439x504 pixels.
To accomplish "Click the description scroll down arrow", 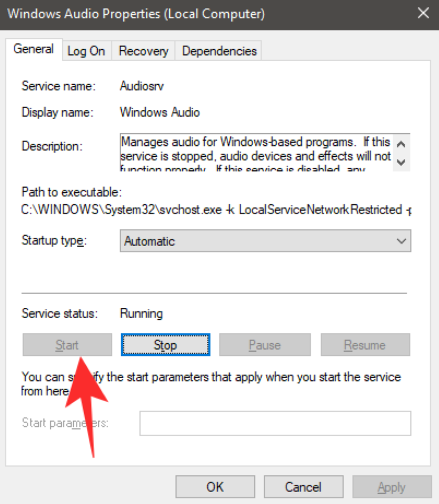I will [401, 162].
